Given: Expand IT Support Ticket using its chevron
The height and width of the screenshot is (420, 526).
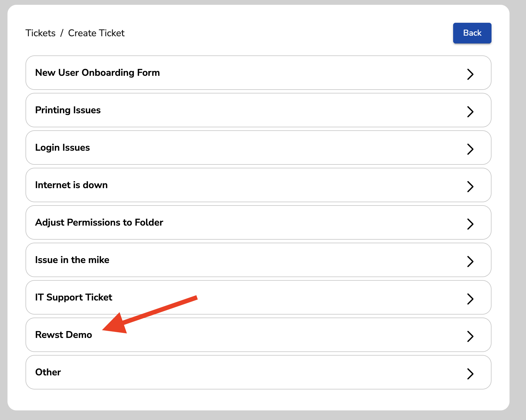Looking at the screenshot, I should [470, 299].
